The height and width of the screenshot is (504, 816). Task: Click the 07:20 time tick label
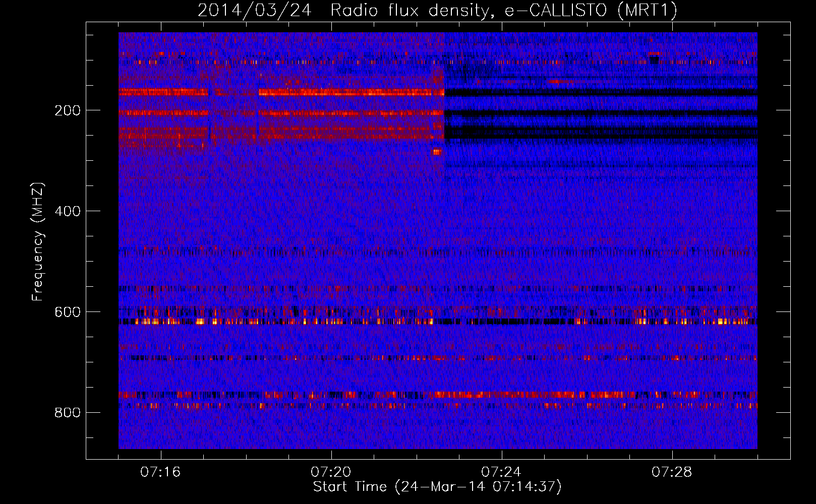click(x=331, y=472)
